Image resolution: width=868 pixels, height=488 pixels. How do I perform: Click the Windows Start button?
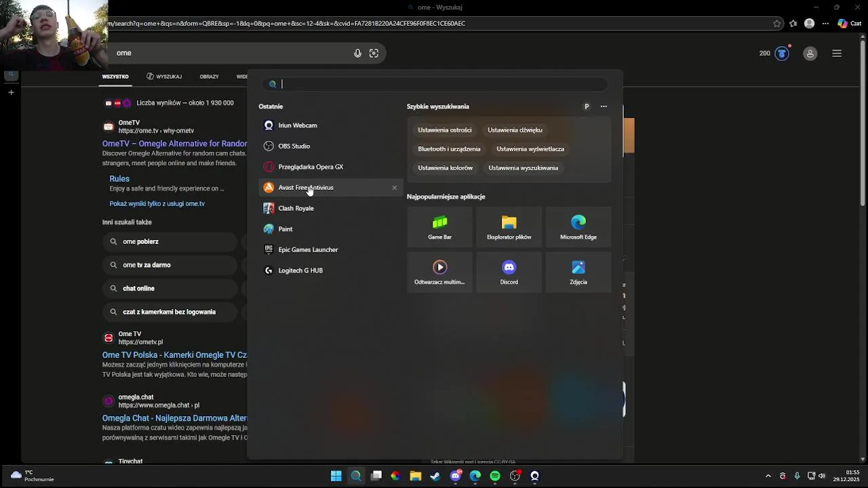click(x=336, y=476)
